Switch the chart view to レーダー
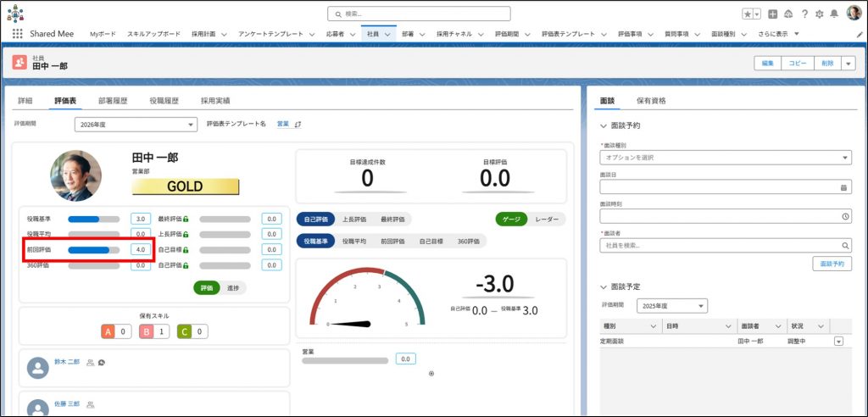 pos(547,219)
